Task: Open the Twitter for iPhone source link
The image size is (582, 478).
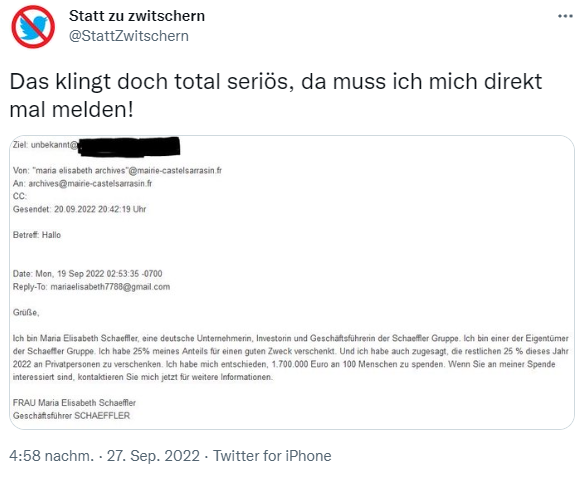Action: 272,456
